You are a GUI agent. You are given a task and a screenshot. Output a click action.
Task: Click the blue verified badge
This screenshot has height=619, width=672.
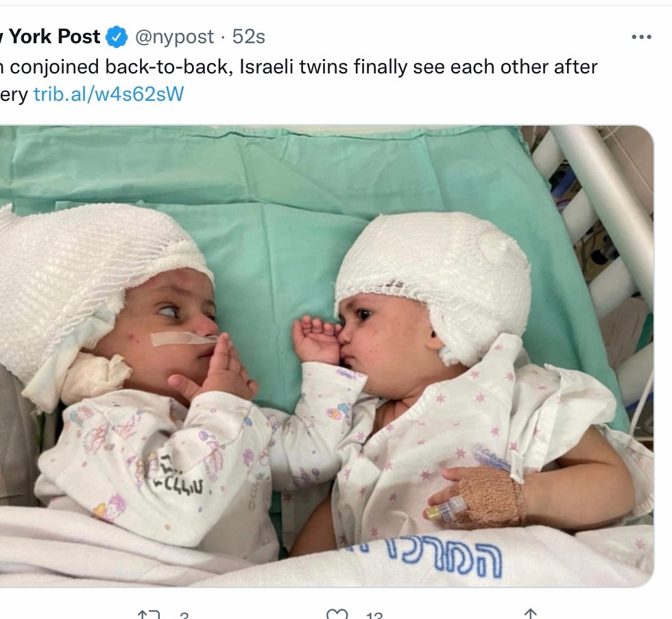click(117, 37)
